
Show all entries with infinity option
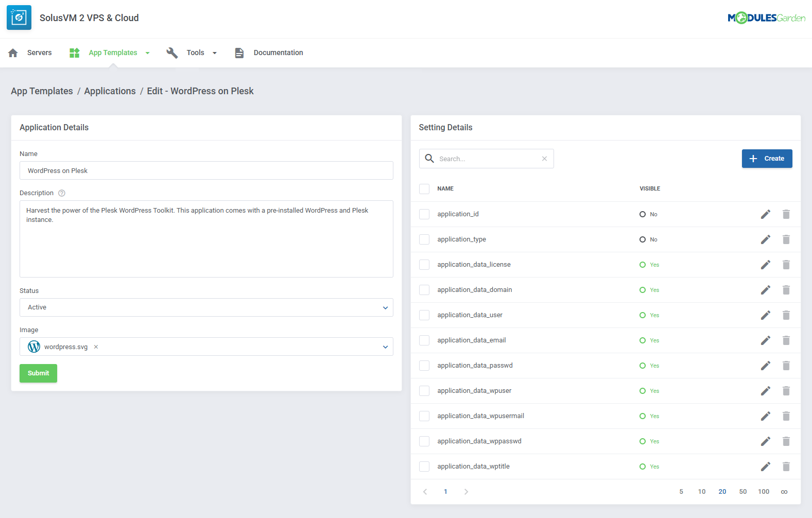pyautogui.click(x=784, y=492)
